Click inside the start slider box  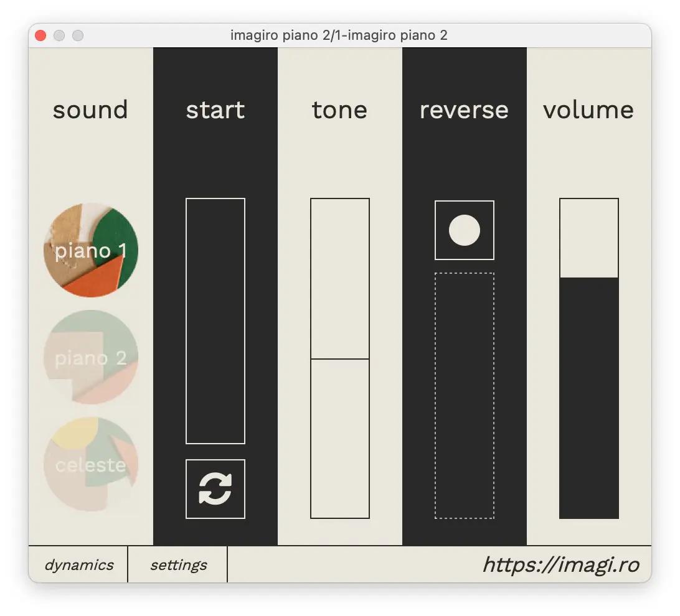[x=215, y=321]
